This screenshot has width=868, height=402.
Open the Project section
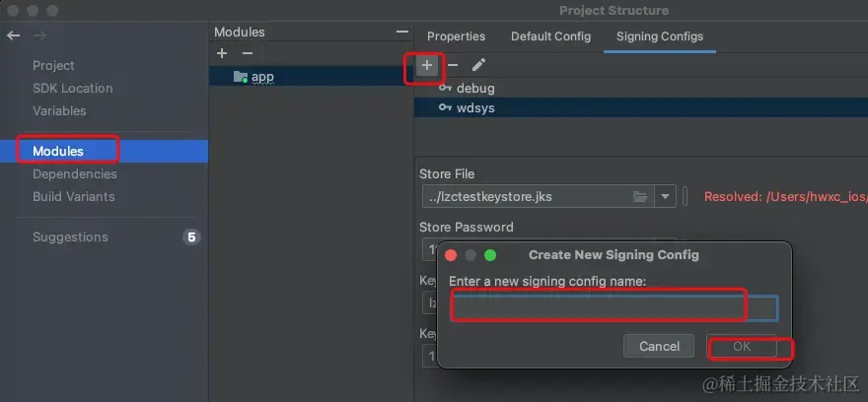click(53, 65)
